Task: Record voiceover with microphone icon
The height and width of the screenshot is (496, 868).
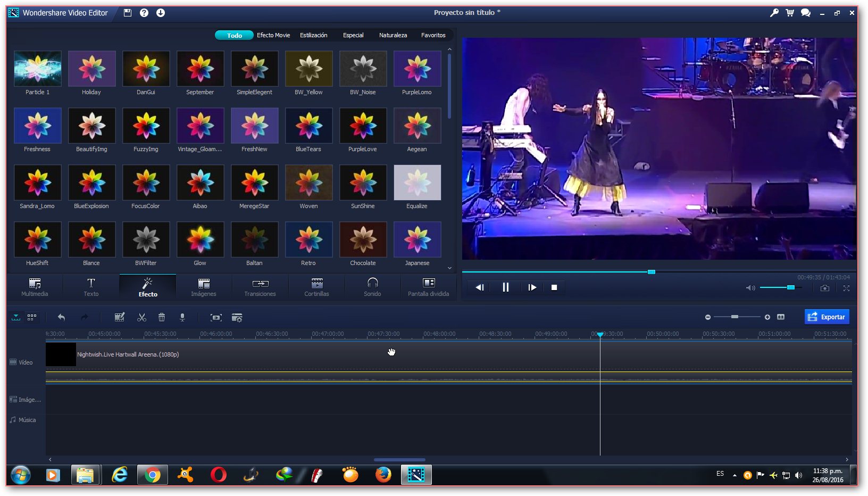Action: pos(182,317)
